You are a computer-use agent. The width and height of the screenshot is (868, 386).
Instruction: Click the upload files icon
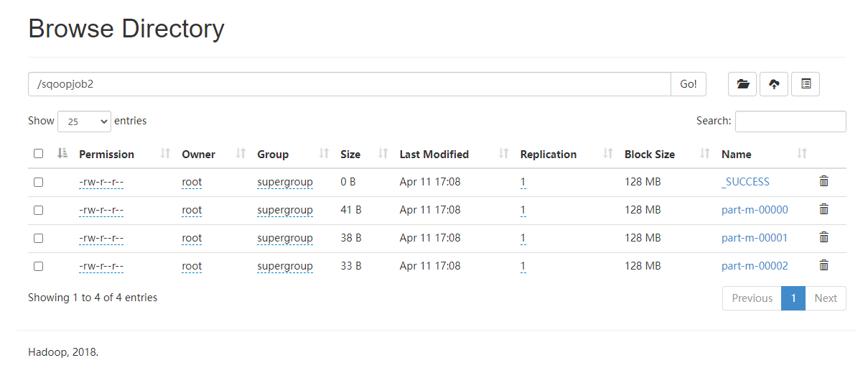point(774,84)
